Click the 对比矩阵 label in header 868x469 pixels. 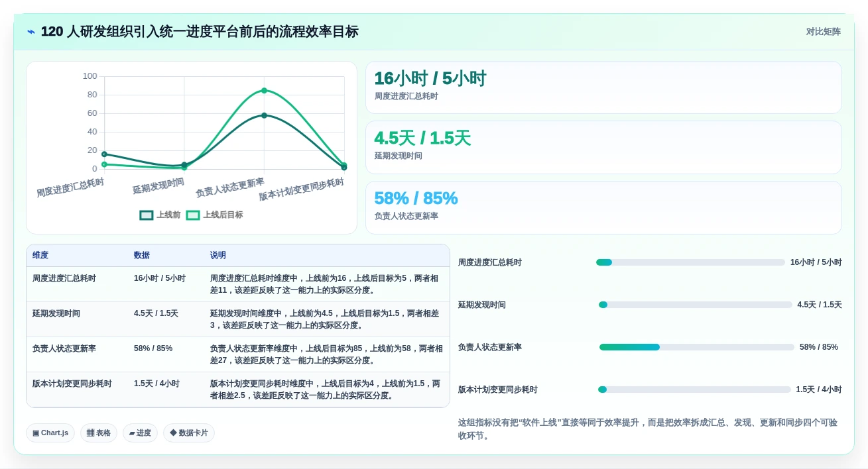823,32
